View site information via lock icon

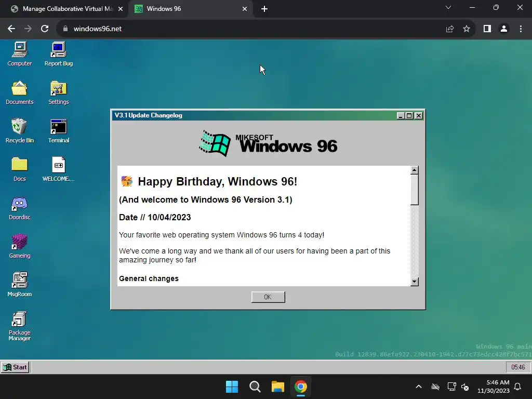(x=65, y=29)
